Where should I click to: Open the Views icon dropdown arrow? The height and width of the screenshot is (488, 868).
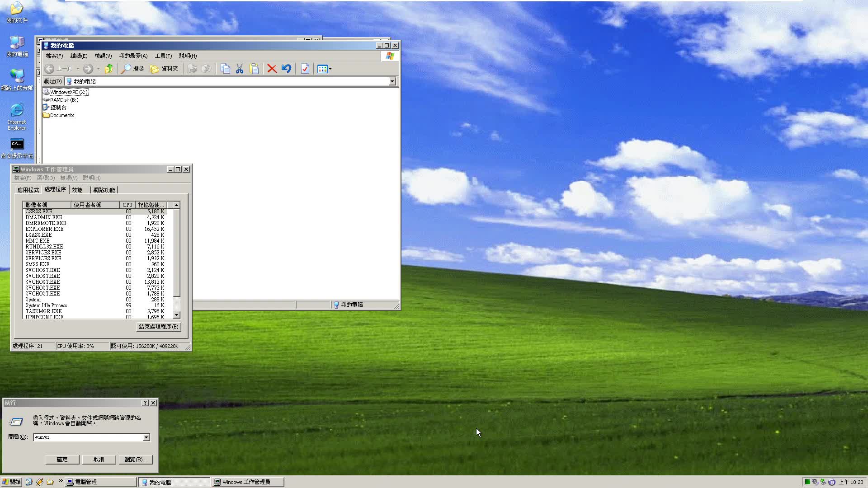click(x=330, y=69)
